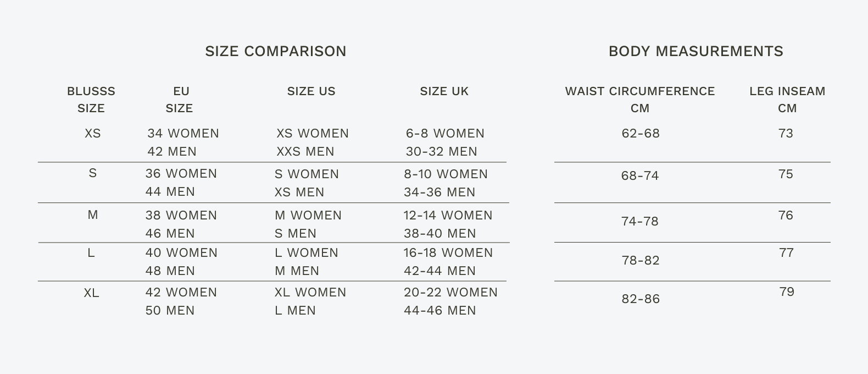This screenshot has width=868, height=374.
Task: Select the XL WOMEN US size entry
Action: (310, 293)
